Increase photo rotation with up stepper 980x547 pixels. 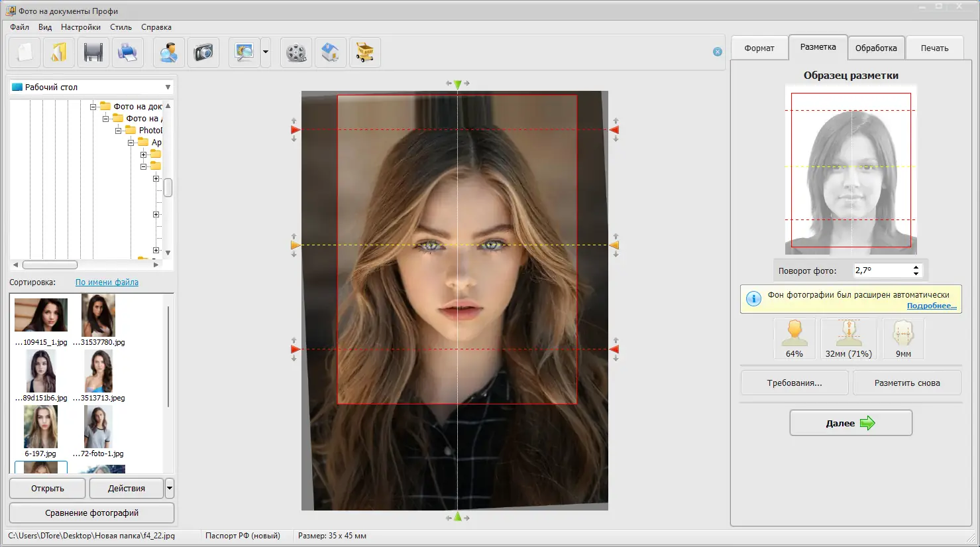tap(916, 267)
